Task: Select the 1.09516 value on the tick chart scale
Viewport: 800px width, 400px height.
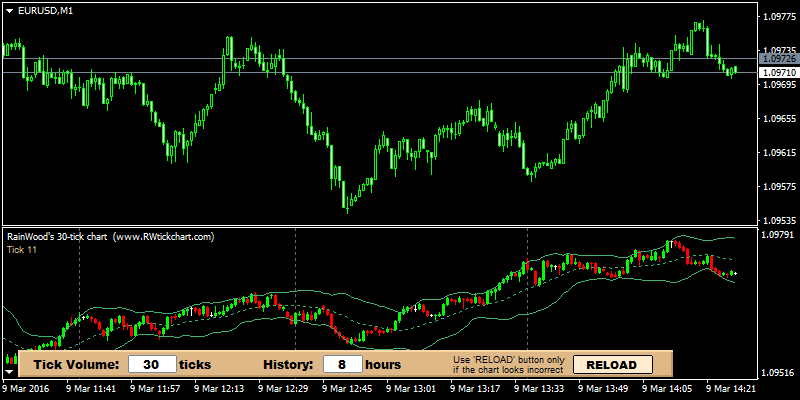Action: click(x=778, y=373)
